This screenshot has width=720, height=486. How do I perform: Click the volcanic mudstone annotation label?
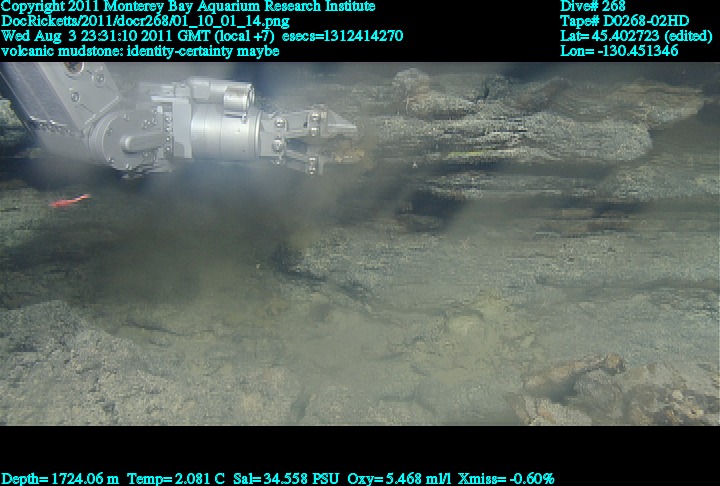tap(140, 51)
